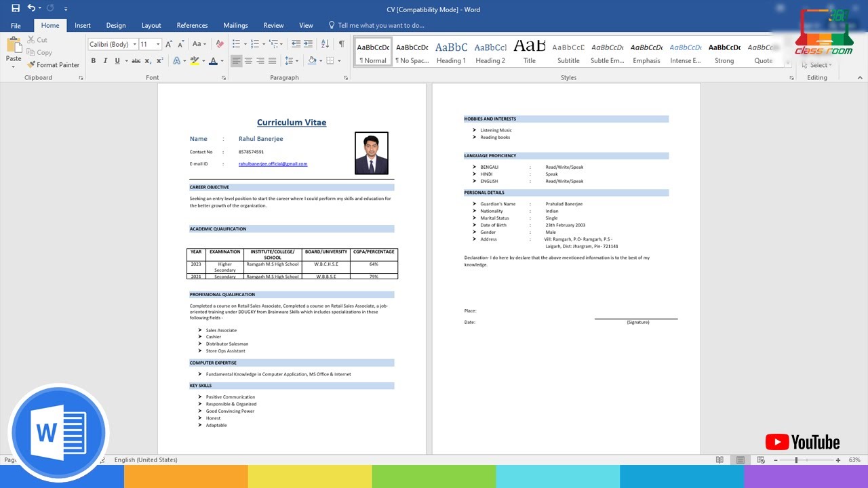Open the email link in the CV

point(273,164)
